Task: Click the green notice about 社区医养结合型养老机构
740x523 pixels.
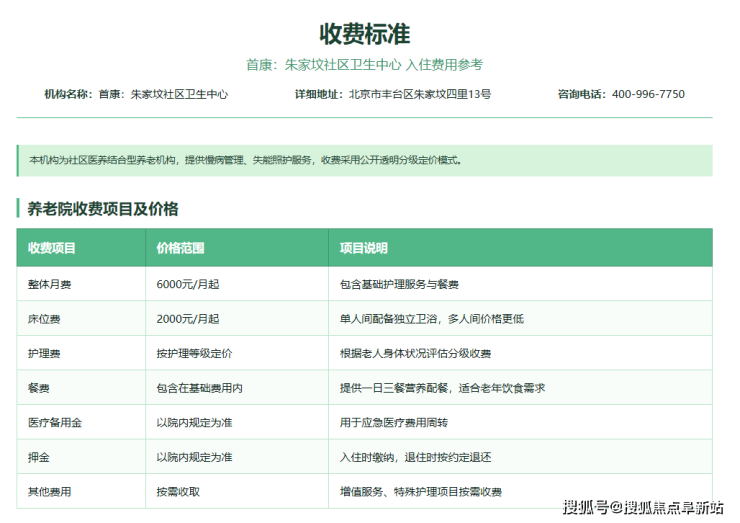Action: 364,160
